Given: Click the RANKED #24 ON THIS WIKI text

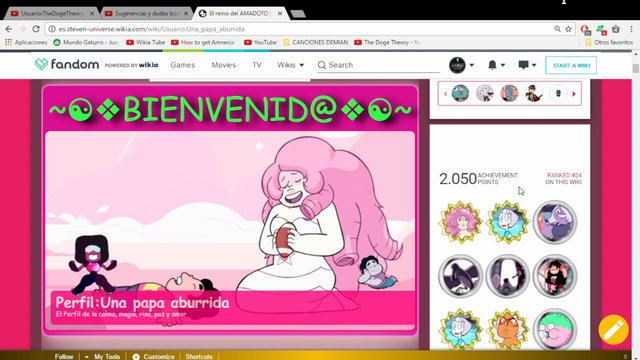Looking at the screenshot, I should [x=564, y=178].
